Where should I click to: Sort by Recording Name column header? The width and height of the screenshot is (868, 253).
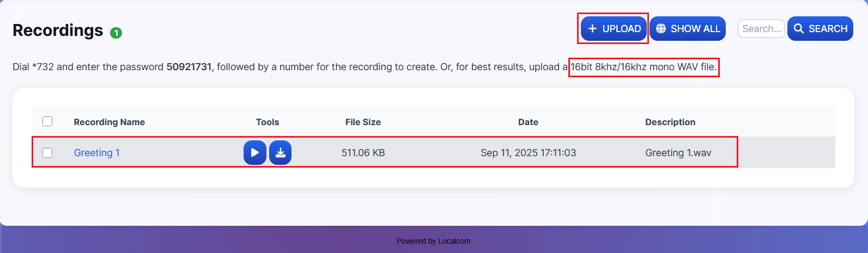click(109, 122)
